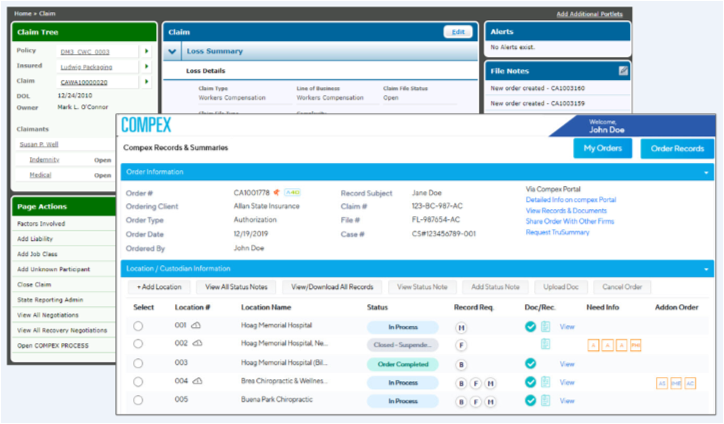Click the A4D tag beside the order number
Screen dimensions: 724x424
click(x=292, y=192)
